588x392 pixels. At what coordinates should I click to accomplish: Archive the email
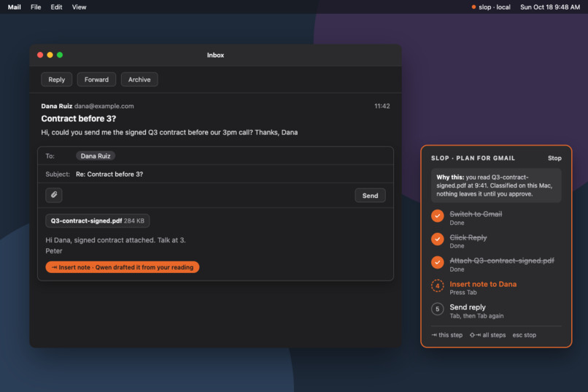[139, 80]
